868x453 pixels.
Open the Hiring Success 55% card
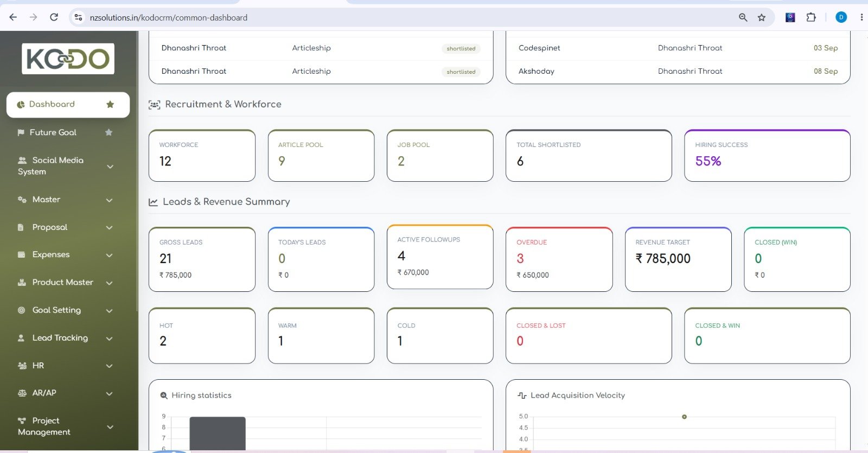767,156
